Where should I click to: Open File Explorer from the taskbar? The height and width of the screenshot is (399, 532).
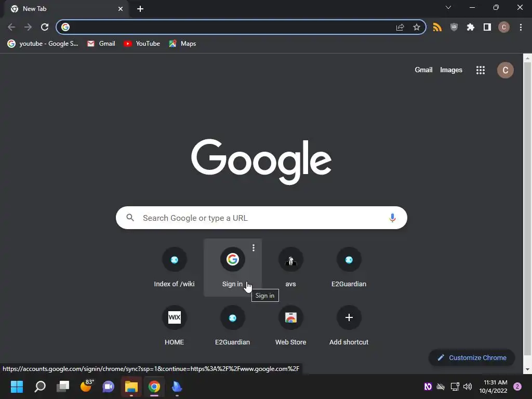click(131, 387)
